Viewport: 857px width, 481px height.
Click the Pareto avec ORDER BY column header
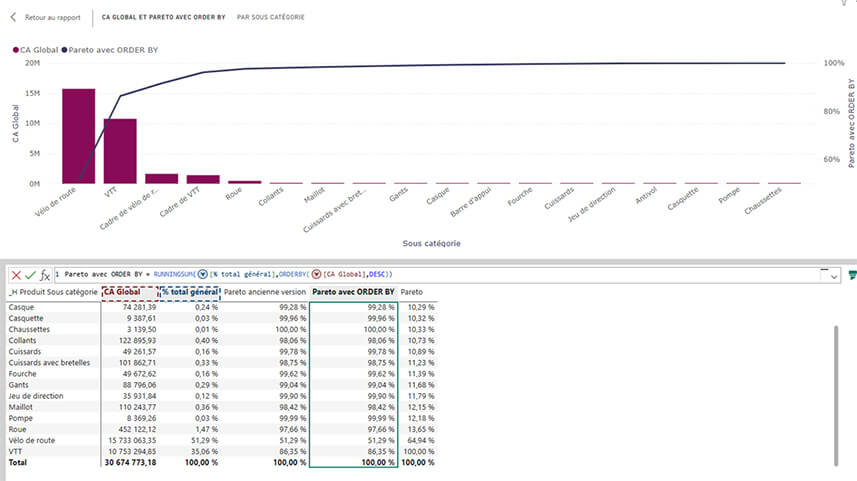click(353, 292)
